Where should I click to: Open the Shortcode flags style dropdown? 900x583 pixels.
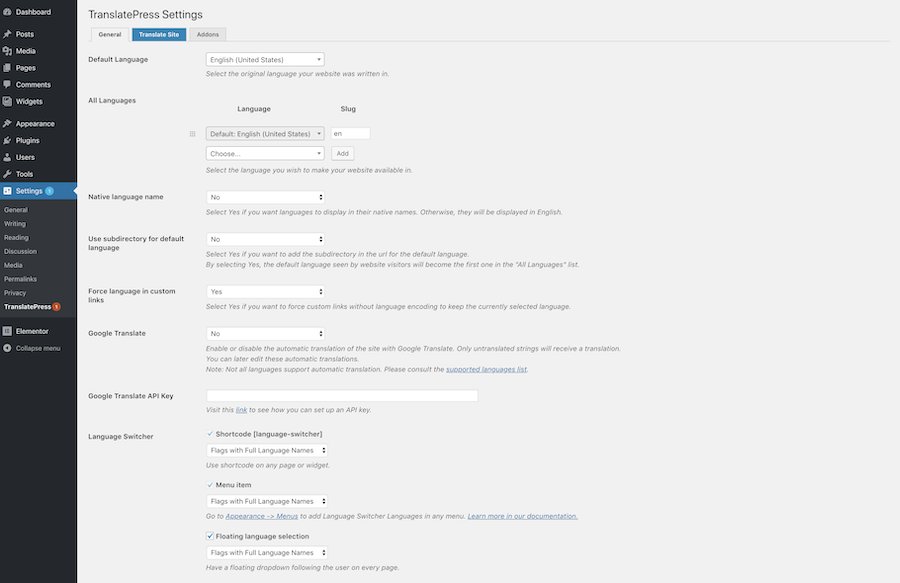click(x=267, y=450)
